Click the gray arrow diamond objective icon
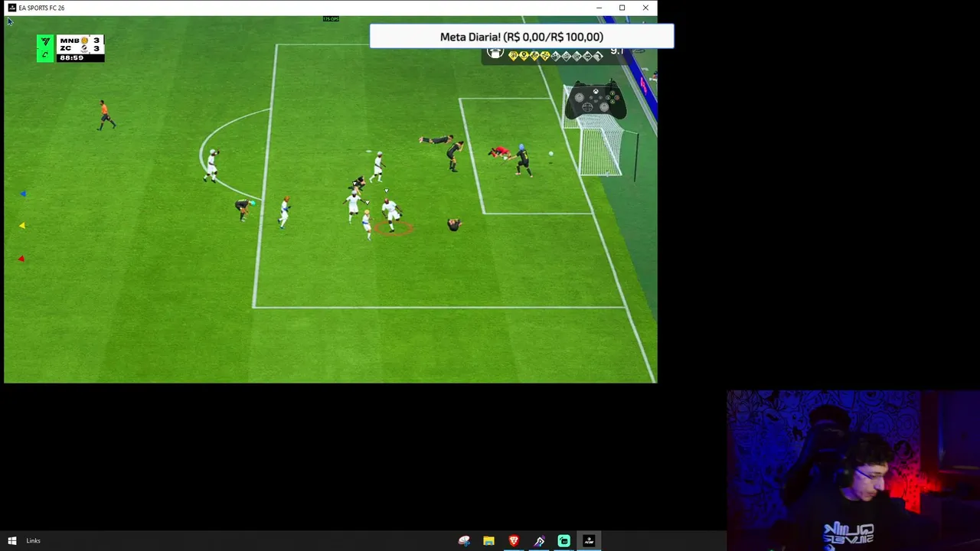 point(587,56)
